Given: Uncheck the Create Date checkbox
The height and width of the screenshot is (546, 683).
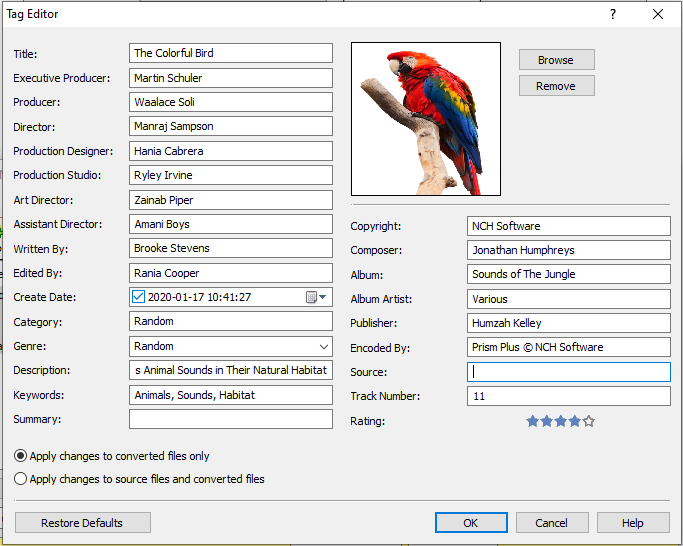Looking at the screenshot, I should 138,297.
